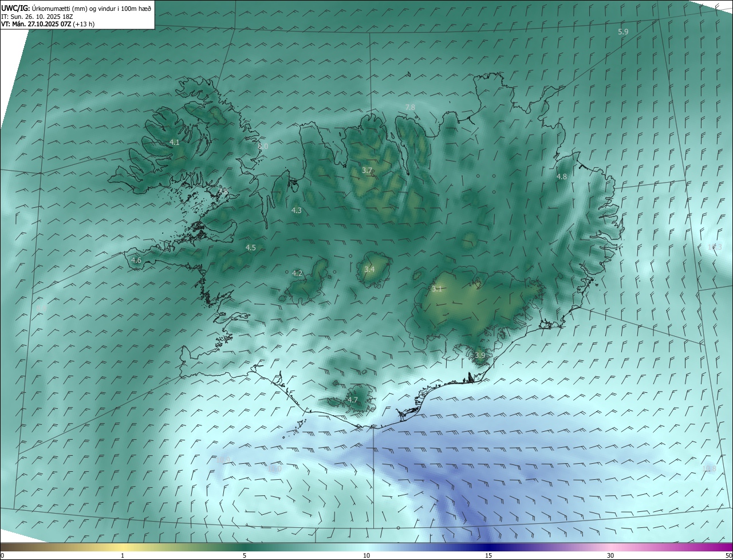
Task: Select the 'IT: Sun. 26. 10. 2025 18Z' line
Action: pyautogui.click(x=37, y=17)
